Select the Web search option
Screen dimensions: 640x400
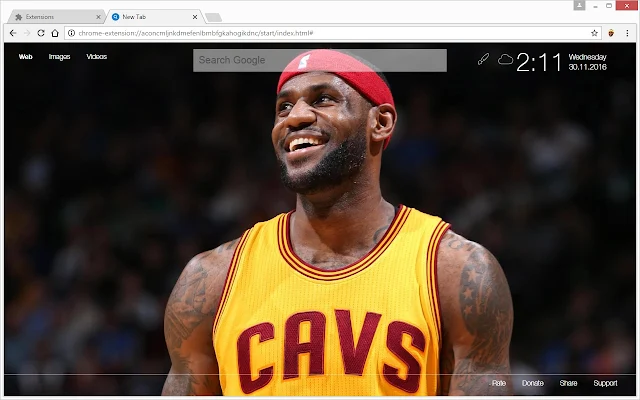(25, 57)
